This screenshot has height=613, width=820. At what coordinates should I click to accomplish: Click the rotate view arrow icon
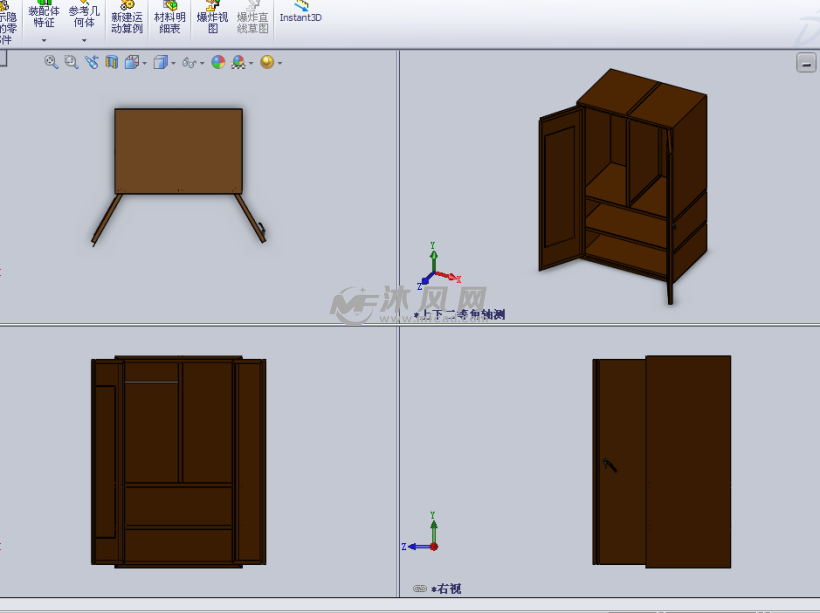tap(92, 61)
